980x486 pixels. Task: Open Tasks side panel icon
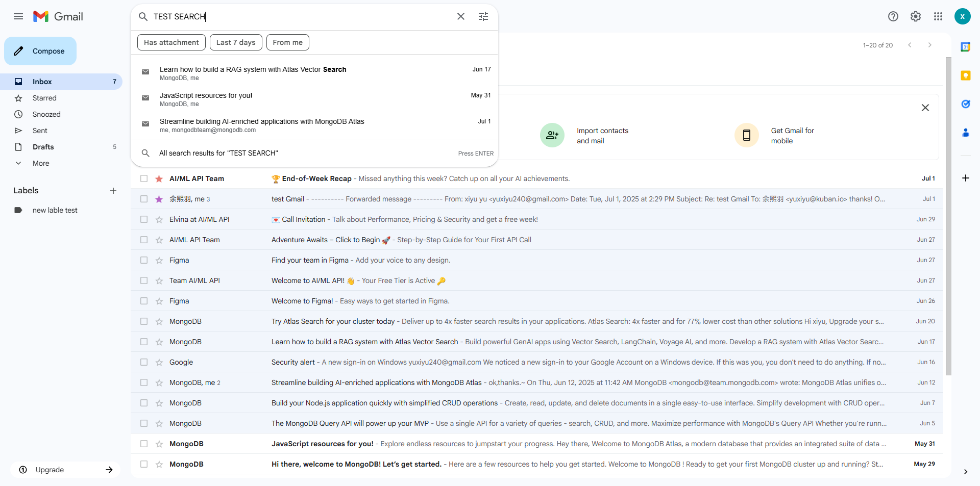pyautogui.click(x=966, y=104)
